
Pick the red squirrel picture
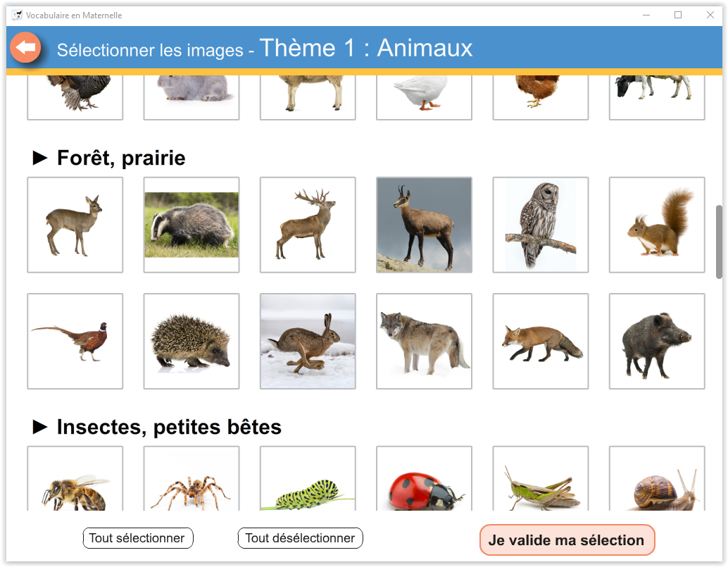click(656, 225)
